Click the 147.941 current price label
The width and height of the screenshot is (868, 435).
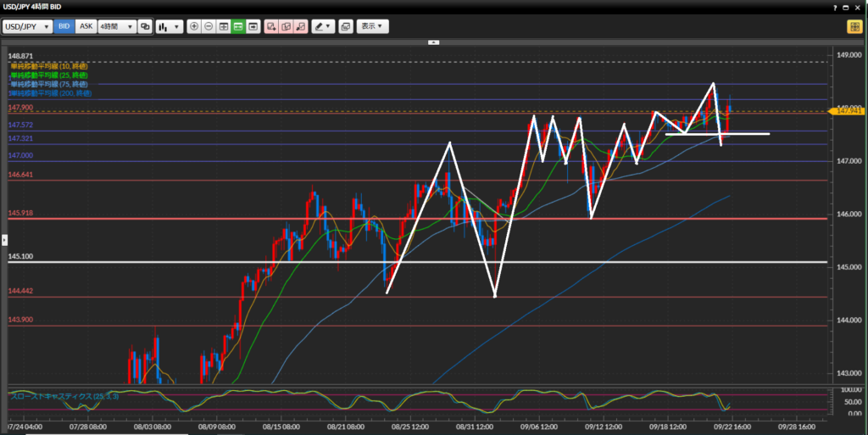tap(849, 110)
